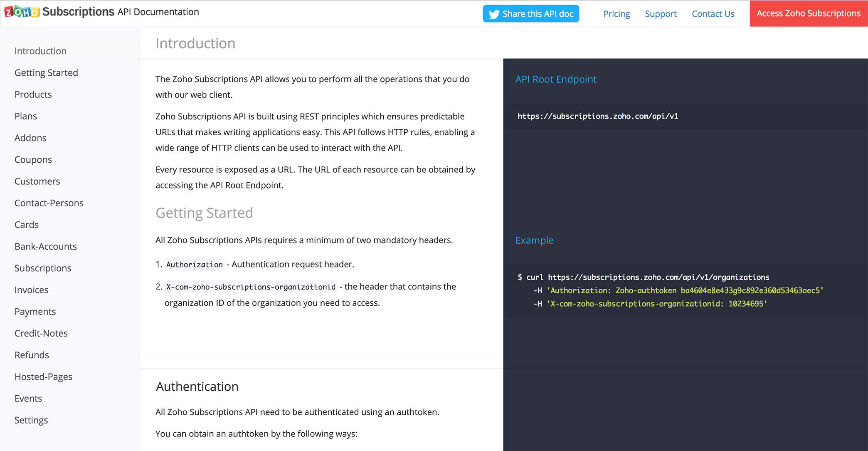The width and height of the screenshot is (868, 451).
Task: Click the Twitter bird icon
Action: 493,14
